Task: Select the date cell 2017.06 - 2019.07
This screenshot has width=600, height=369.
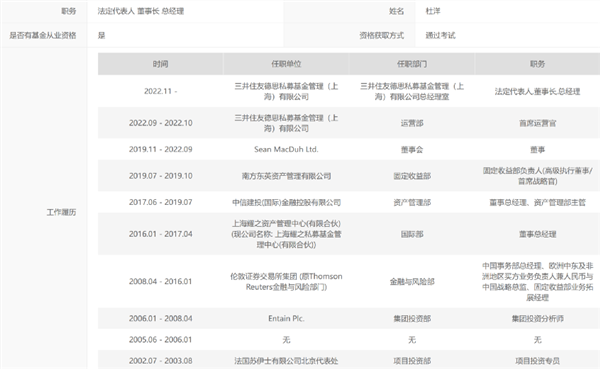Action: (x=160, y=202)
